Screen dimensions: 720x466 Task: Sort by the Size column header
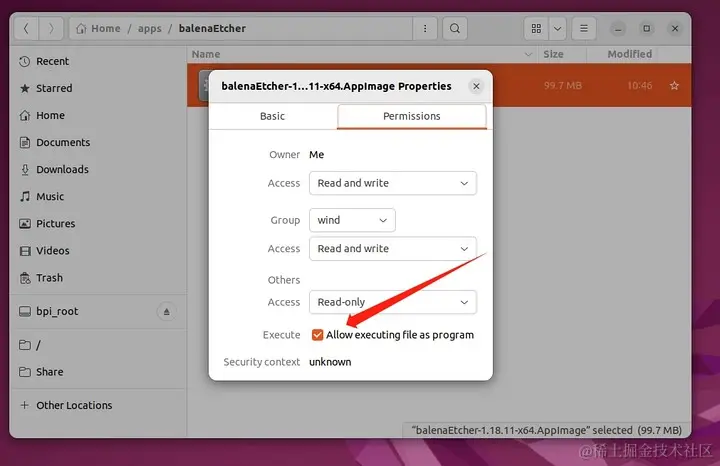(x=562, y=54)
